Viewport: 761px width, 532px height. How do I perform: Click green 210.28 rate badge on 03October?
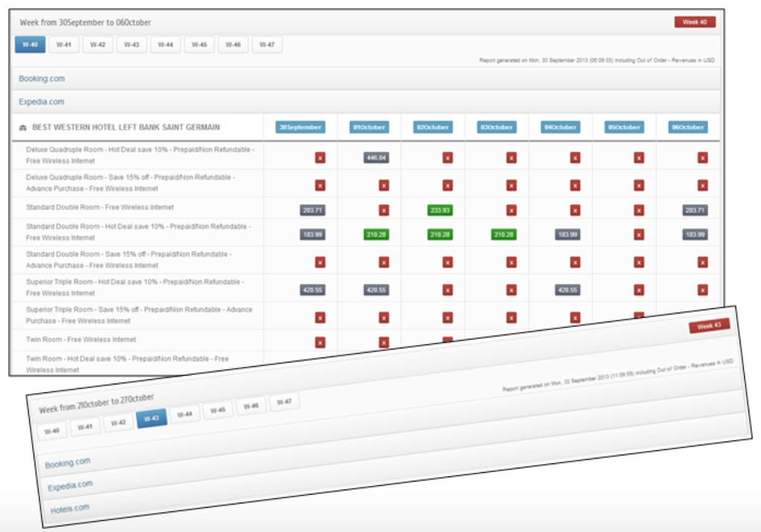click(x=503, y=234)
